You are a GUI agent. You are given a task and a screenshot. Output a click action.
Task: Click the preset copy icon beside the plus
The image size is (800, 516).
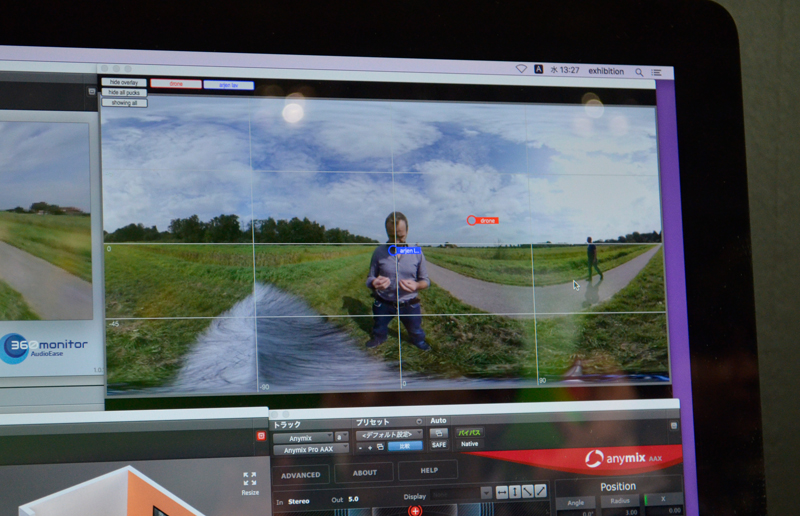(x=380, y=447)
